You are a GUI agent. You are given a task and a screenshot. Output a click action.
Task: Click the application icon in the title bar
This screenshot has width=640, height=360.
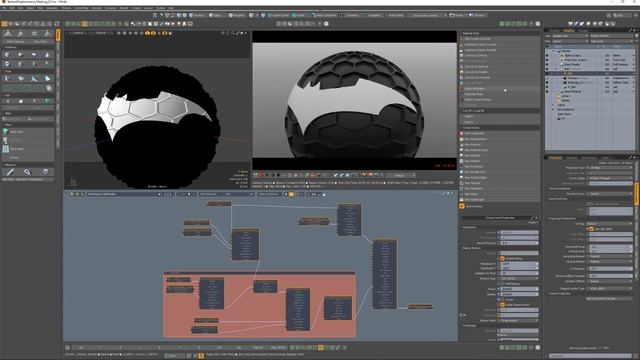tap(4, 2)
